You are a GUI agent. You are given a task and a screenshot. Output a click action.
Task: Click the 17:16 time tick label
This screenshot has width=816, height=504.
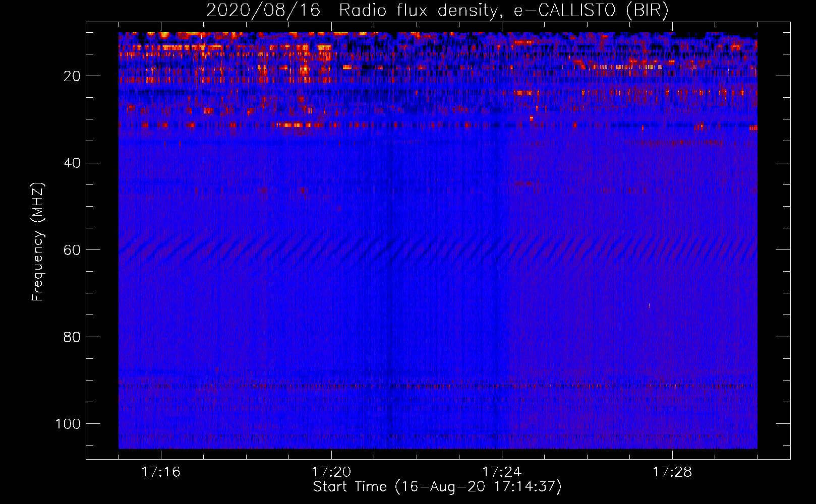tap(161, 472)
